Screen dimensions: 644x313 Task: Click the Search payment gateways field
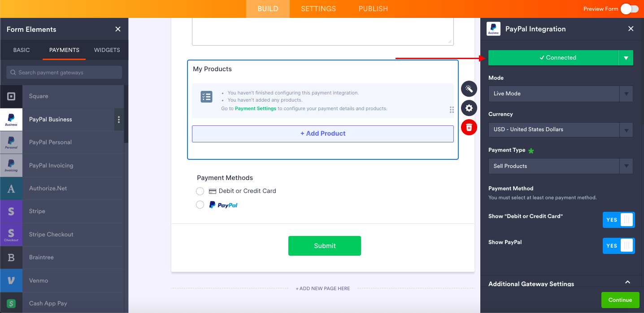[64, 73]
